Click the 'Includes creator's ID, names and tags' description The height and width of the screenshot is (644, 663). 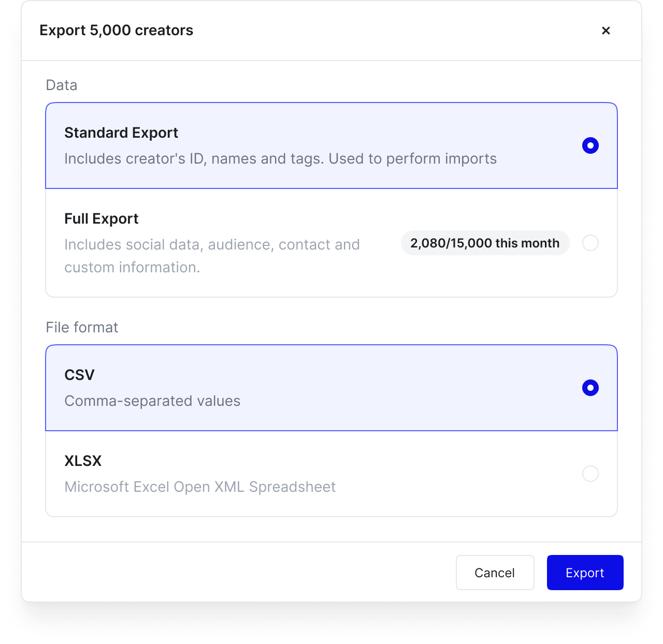click(x=280, y=159)
